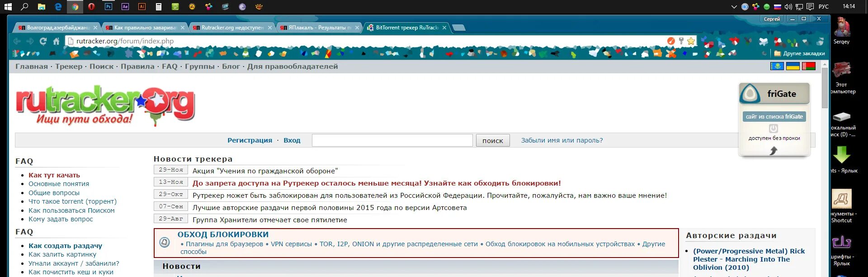Screen dimensions: 868x277
Task: Click the поиск button
Action: pos(493,140)
